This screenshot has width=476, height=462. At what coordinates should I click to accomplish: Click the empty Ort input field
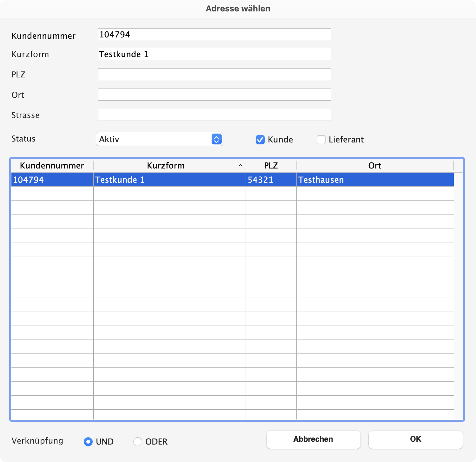click(214, 95)
